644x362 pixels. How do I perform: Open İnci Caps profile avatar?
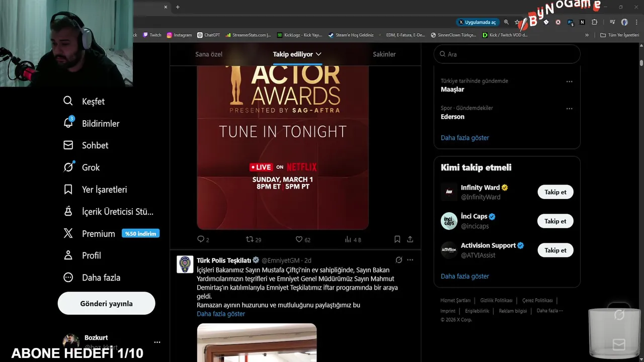tap(449, 221)
